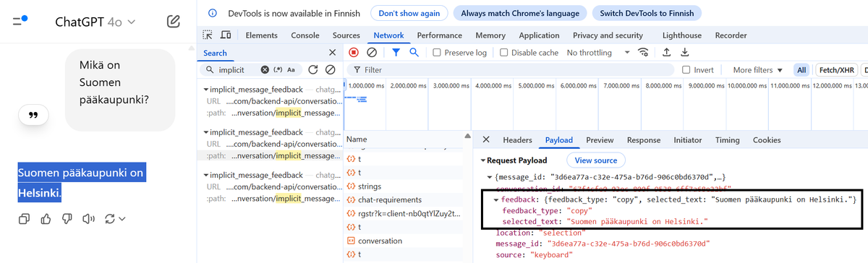868x263 pixels.
Task: Click the quote reply bubble icon
Action: point(33,115)
